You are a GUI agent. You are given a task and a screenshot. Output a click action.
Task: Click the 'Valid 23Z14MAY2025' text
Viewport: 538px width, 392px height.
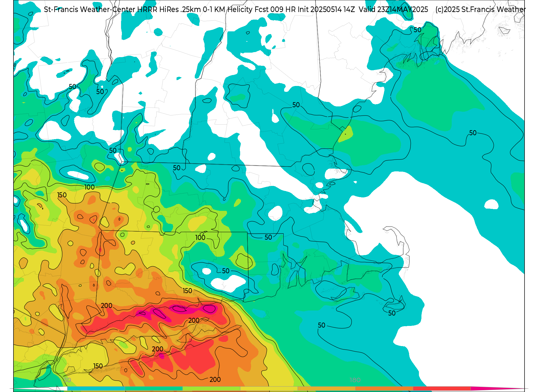[393, 10]
